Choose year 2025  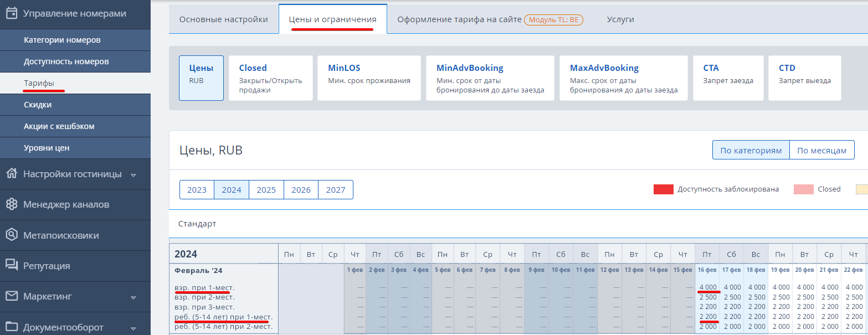(266, 189)
